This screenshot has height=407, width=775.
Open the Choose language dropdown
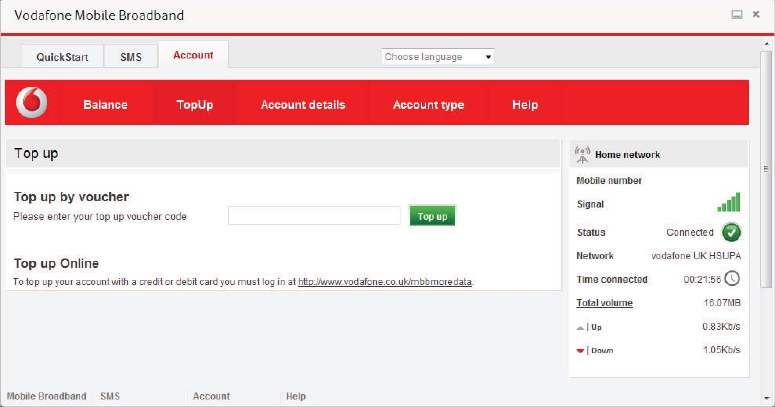pyautogui.click(x=437, y=56)
